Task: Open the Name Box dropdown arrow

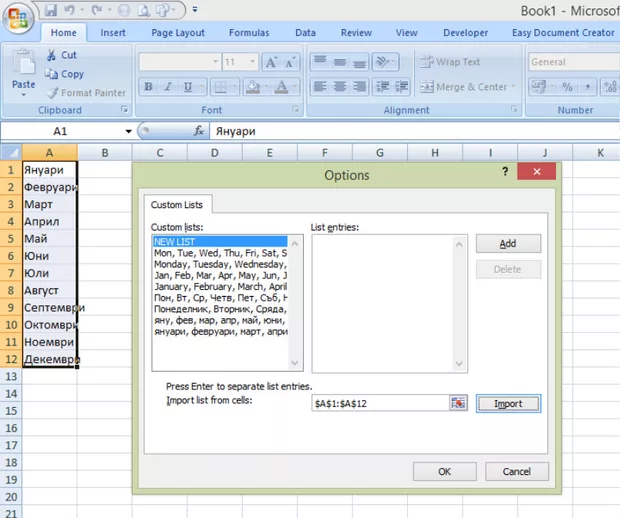Action: coord(128,132)
